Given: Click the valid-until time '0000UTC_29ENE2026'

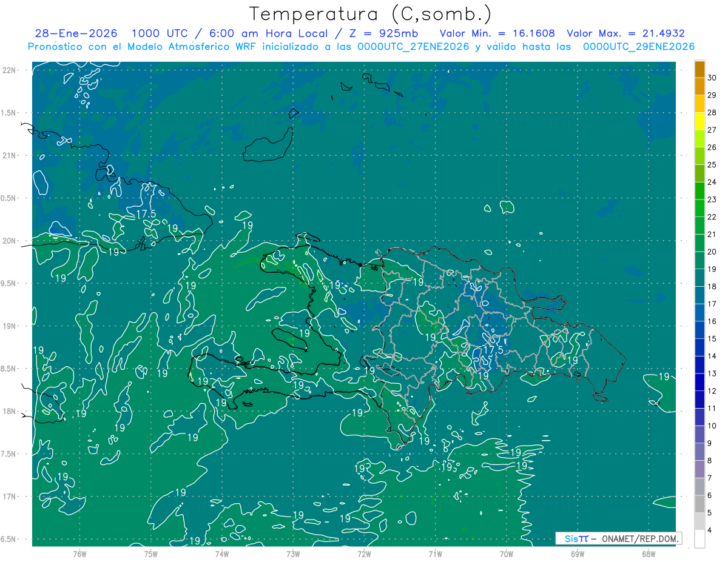Looking at the screenshot, I should pyautogui.click(x=638, y=47).
